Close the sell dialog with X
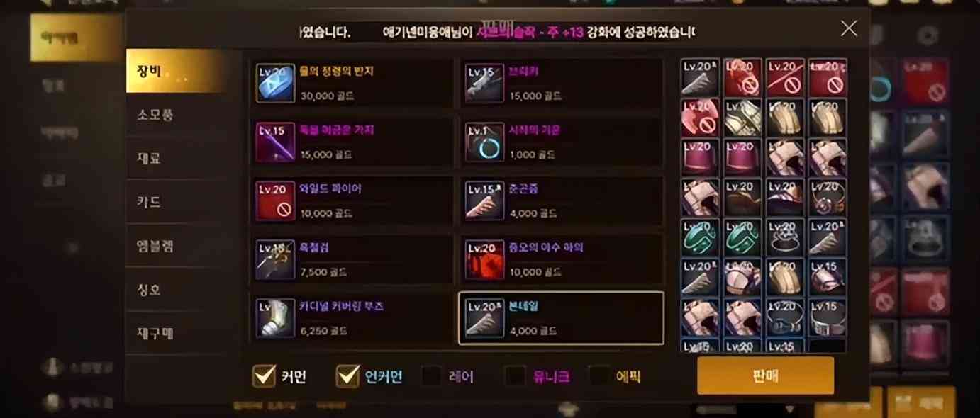980x418 pixels. click(x=849, y=28)
